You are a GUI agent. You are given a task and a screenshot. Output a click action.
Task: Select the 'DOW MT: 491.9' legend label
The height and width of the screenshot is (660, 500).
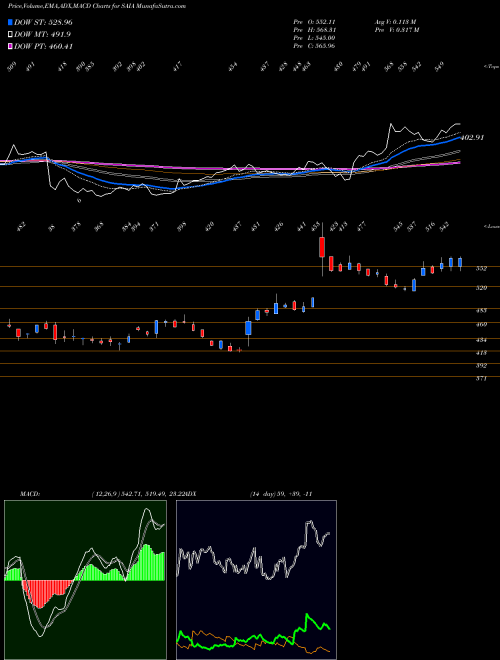coord(42,34)
